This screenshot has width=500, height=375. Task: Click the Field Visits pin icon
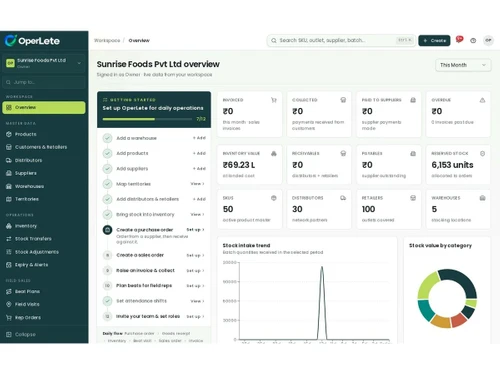pyautogui.click(x=9, y=304)
